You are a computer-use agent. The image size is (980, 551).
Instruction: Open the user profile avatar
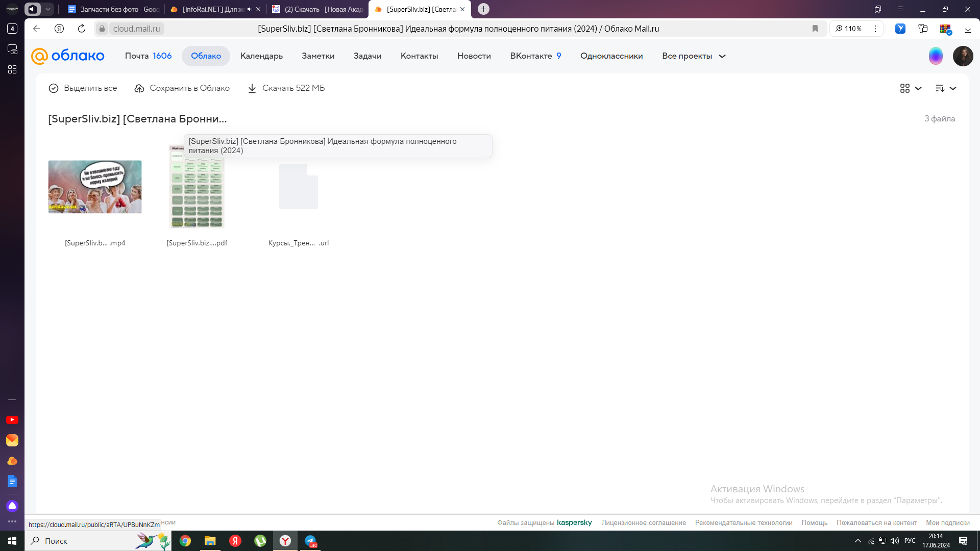point(963,56)
